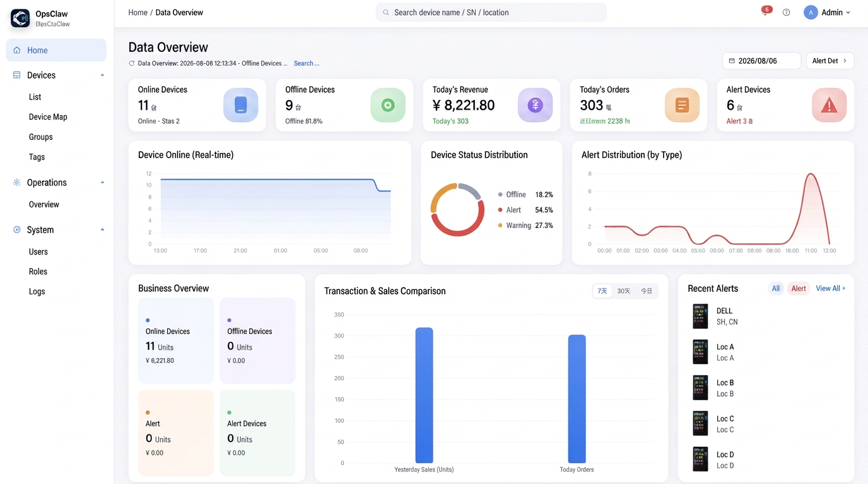Click the Today's Orders orange list icon
The height and width of the screenshot is (484, 868).
[x=682, y=105]
